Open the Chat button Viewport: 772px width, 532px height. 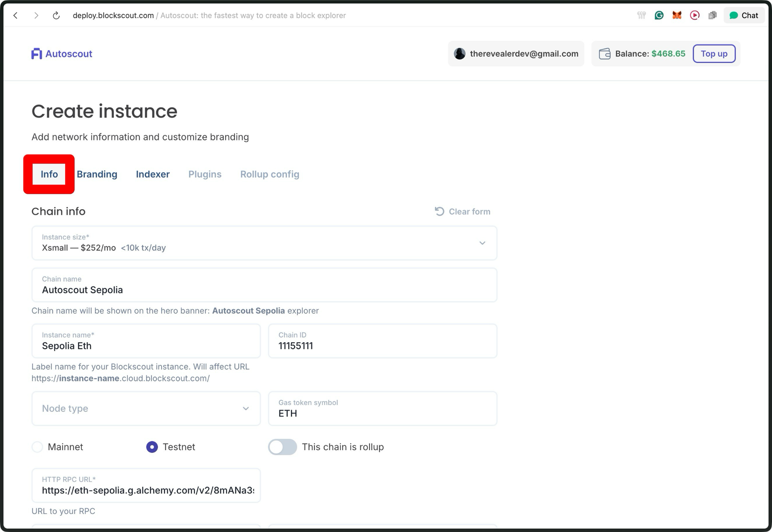pos(744,15)
